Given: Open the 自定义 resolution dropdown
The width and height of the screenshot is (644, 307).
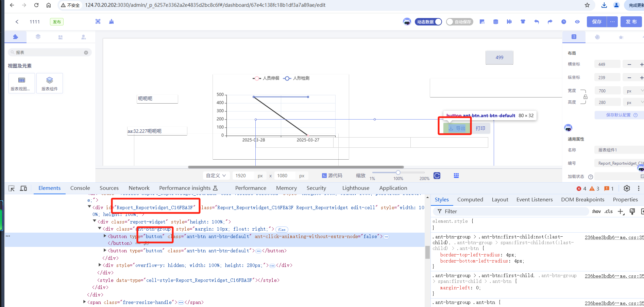Looking at the screenshot, I should (x=216, y=176).
